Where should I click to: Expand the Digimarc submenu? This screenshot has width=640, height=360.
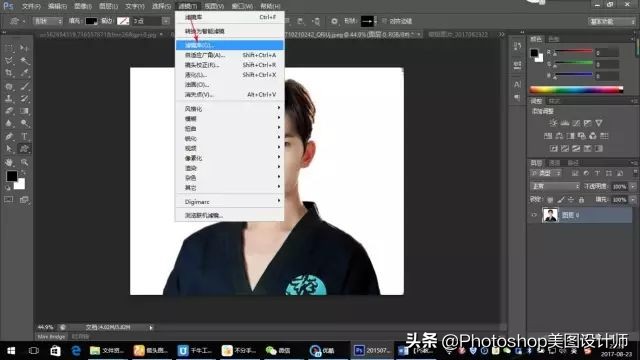click(x=230, y=202)
